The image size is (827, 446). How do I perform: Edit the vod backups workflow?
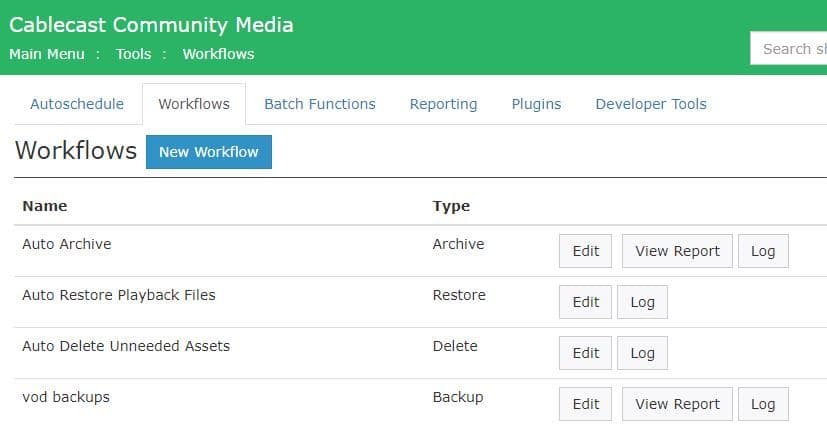(x=585, y=404)
